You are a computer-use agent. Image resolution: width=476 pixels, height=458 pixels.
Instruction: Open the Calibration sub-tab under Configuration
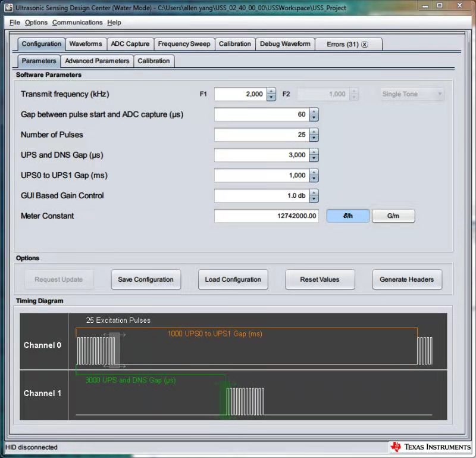[x=154, y=61]
